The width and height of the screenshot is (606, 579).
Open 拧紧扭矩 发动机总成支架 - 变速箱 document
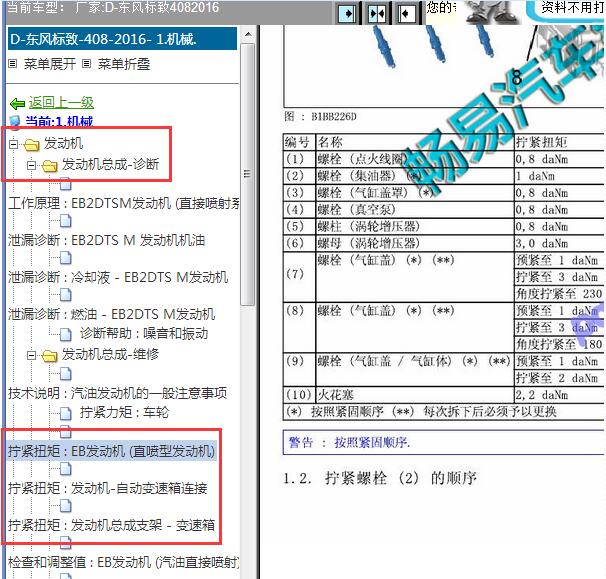(111, 525)
